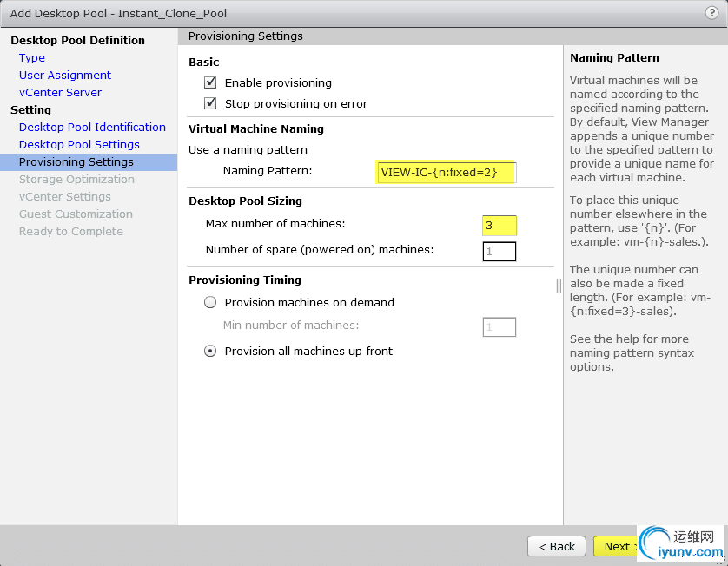Viewport: 728px width, 566px height.
Task: Open the User Assignment step
Action: click(65, 76)
